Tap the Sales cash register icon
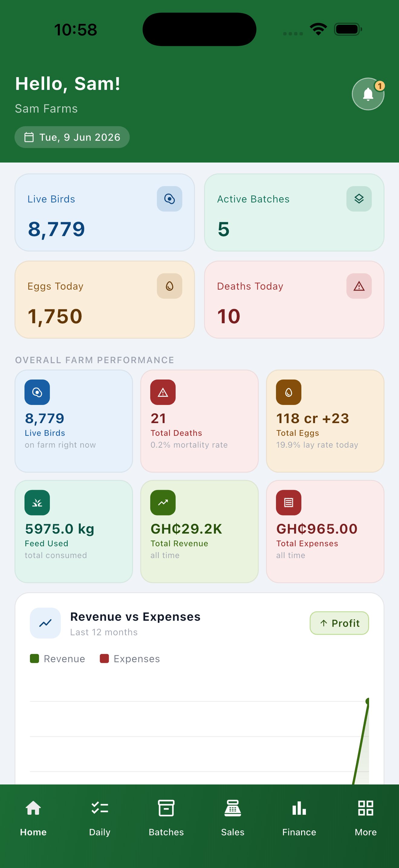This screenshot has height=868, width=399. click(x=233, y=808)
